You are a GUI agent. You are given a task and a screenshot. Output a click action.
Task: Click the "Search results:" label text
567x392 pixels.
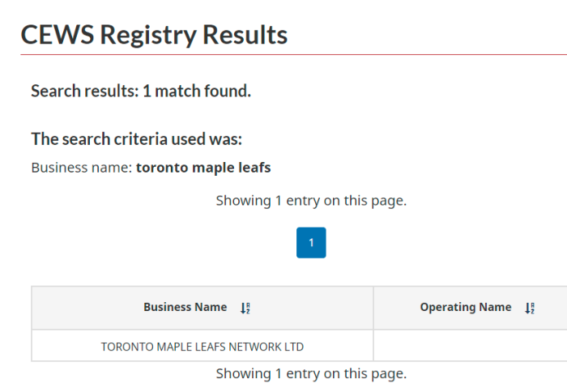pyautogui.click(x=85, y=91)
